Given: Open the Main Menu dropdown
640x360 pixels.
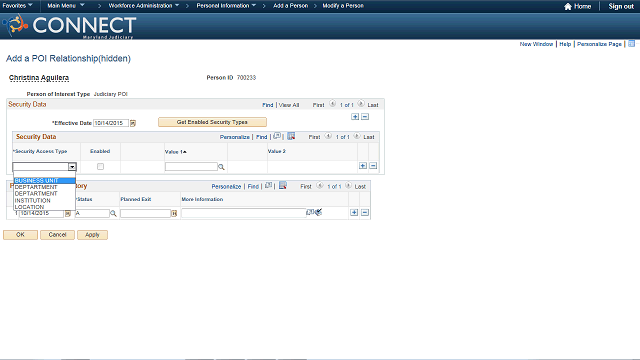Looking at the screenshot, I should [66, 6].
